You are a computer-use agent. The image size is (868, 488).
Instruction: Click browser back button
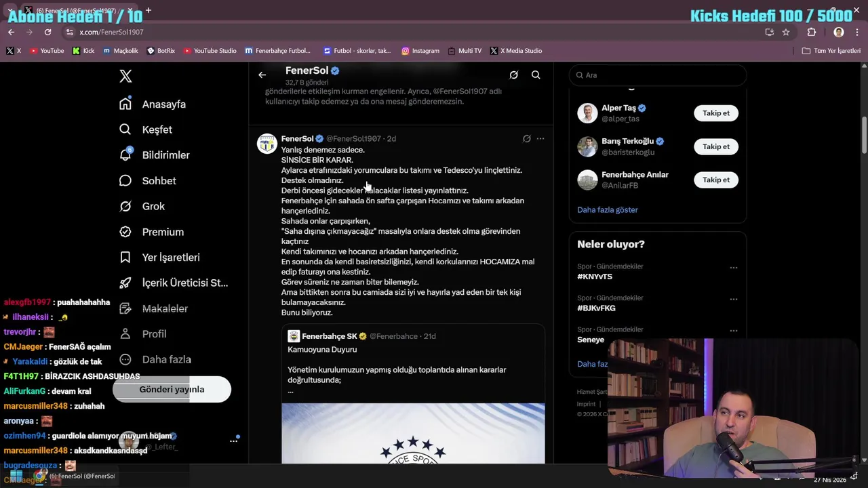11,32
